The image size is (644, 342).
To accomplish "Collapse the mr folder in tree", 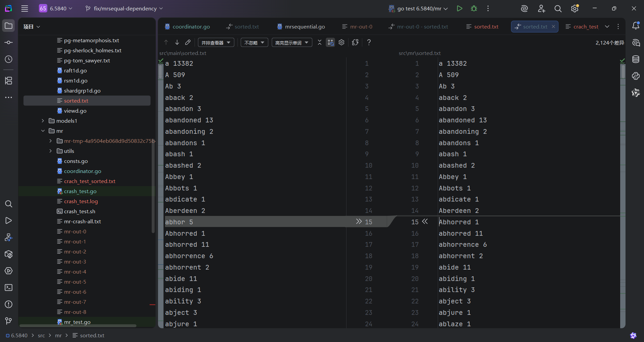I will click(x=43, y=131).
